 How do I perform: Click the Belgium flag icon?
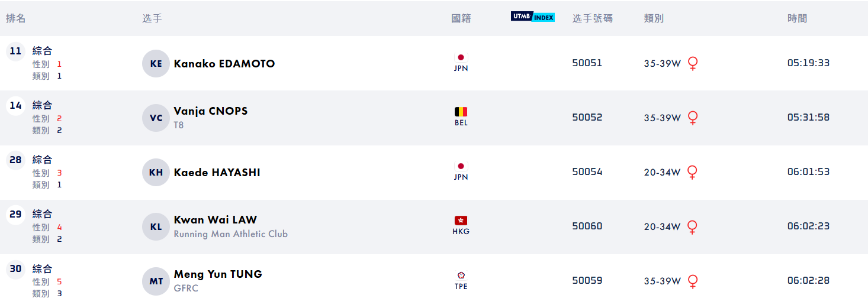click(461, 112)
